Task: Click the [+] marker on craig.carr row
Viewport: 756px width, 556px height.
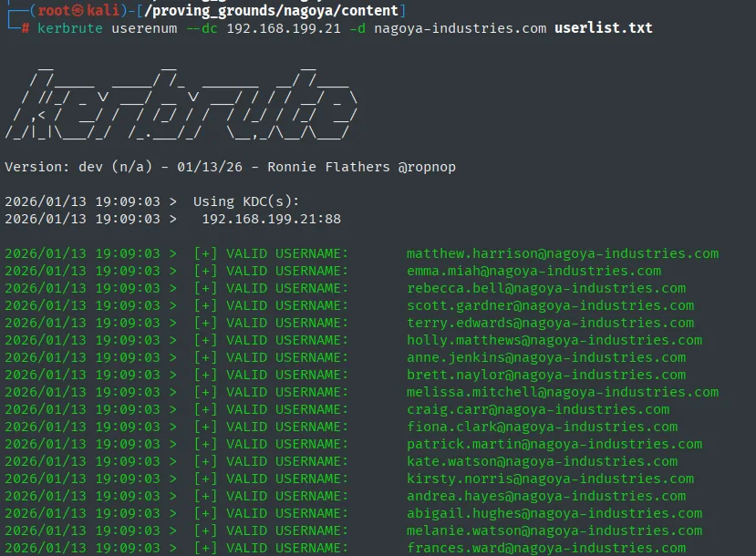Action: coord(205,409)
